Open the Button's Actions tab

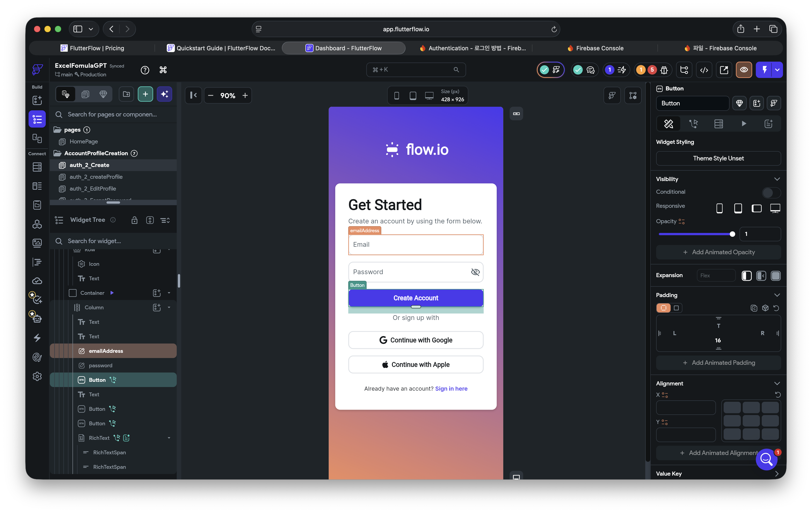[693, 124]
